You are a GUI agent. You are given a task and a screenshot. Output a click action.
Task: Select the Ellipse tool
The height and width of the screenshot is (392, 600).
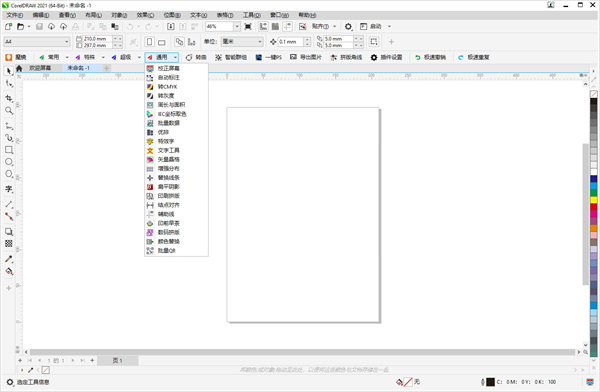click(9, 162)
